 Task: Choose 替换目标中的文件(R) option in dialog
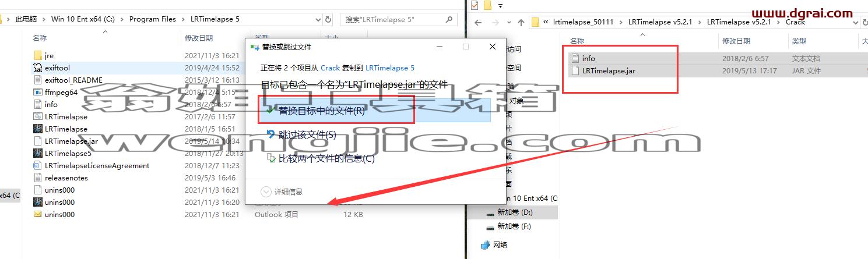(374, 111)
